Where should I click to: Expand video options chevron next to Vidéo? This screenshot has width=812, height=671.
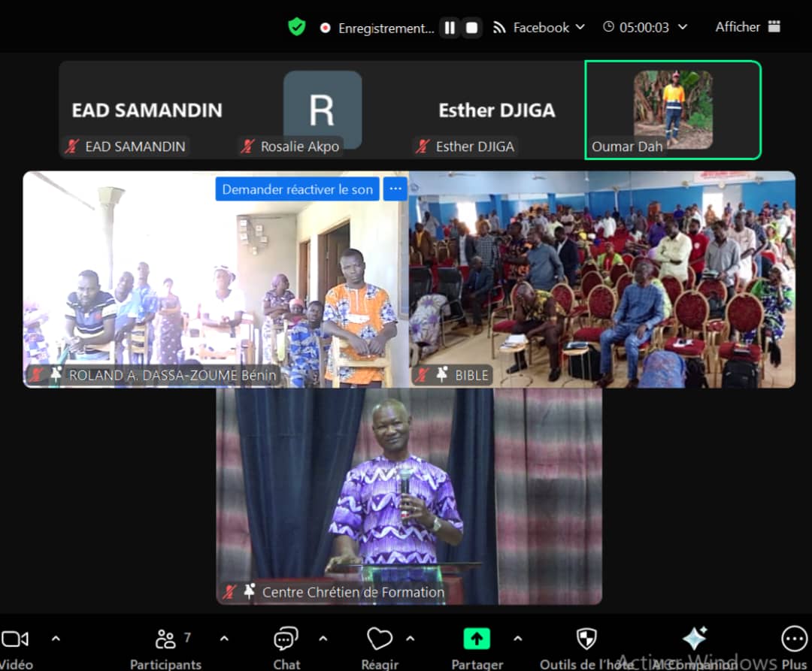coord(55,639)
